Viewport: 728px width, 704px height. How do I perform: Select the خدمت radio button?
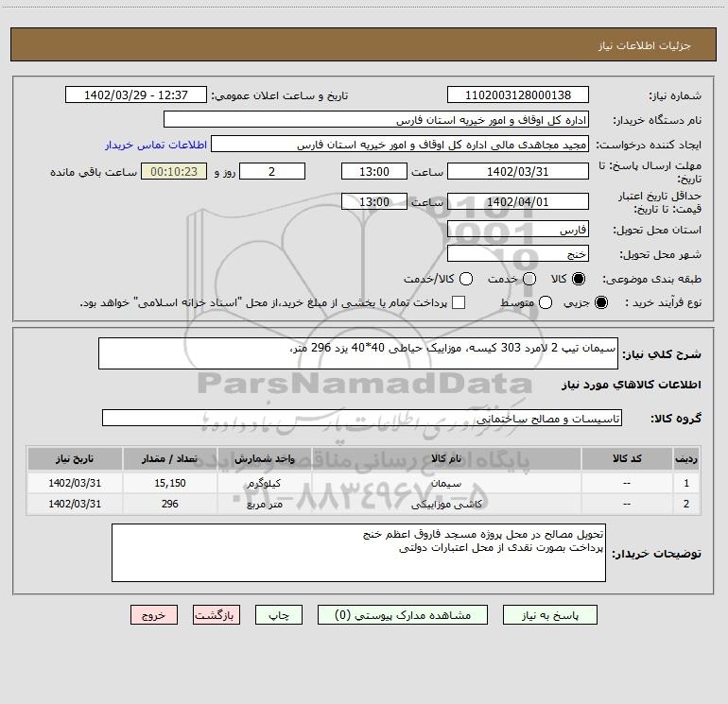click(529, 279)
